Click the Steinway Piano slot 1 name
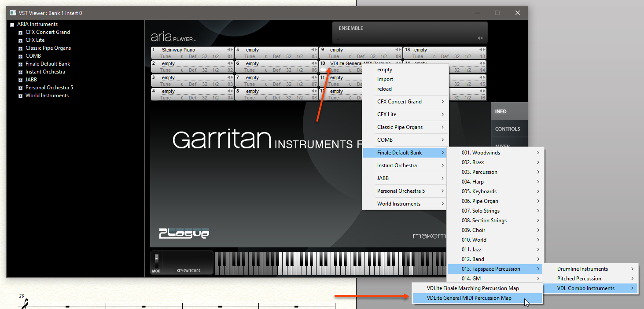The height and width of the screenshot is (309, 644). click(x=178, y=50)
